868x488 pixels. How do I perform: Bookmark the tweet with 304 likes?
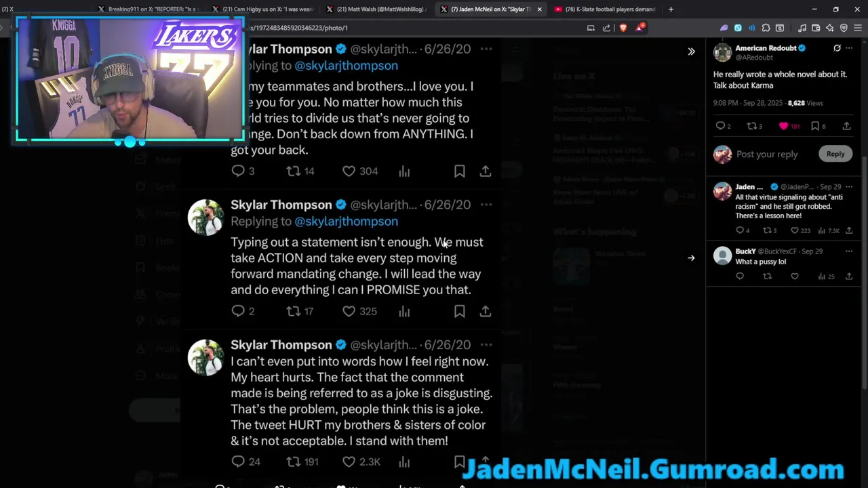[459, 171]
